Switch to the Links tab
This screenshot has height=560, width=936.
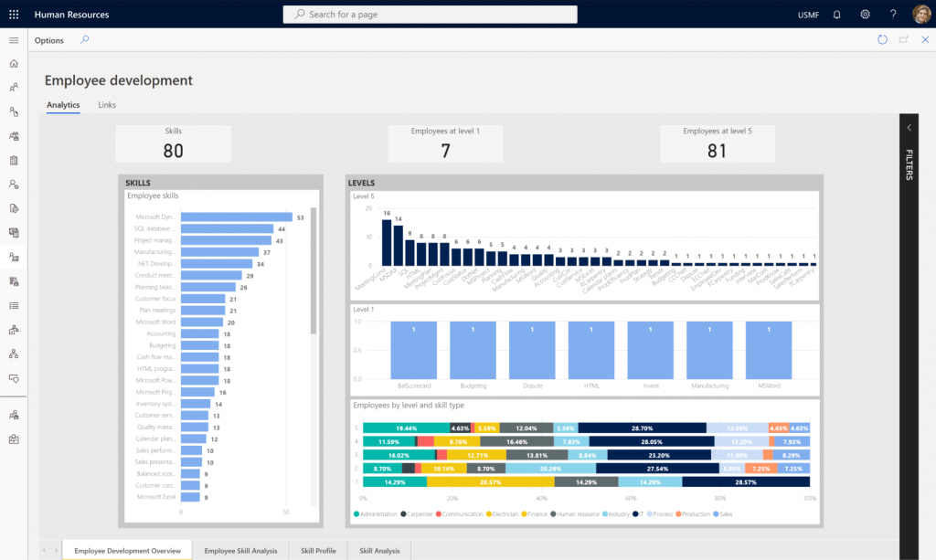coord(107,104)
